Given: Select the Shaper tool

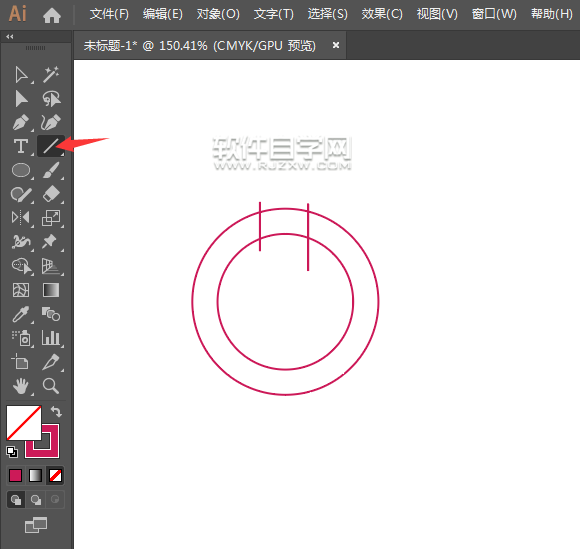Looking at the screenshot, I should click(21, 195).
